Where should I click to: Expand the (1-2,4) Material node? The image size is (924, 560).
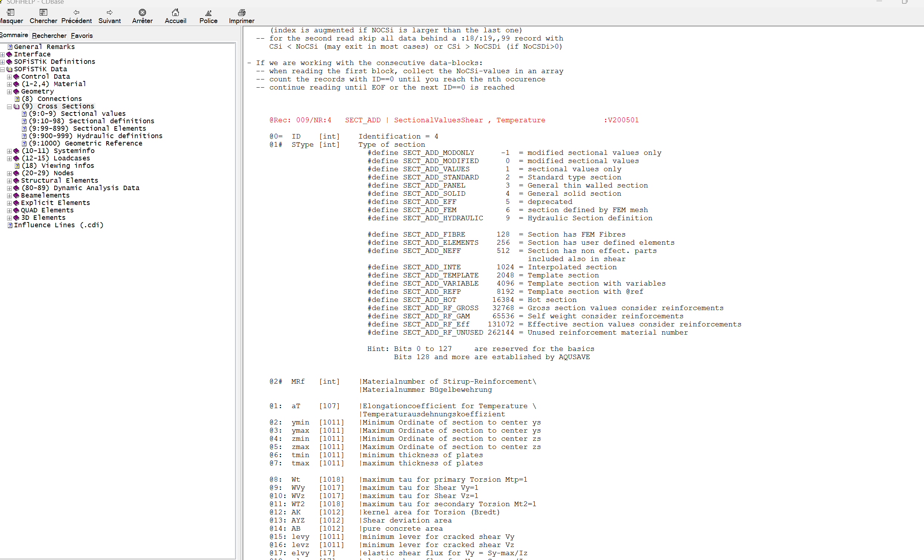tap(10, 84)
